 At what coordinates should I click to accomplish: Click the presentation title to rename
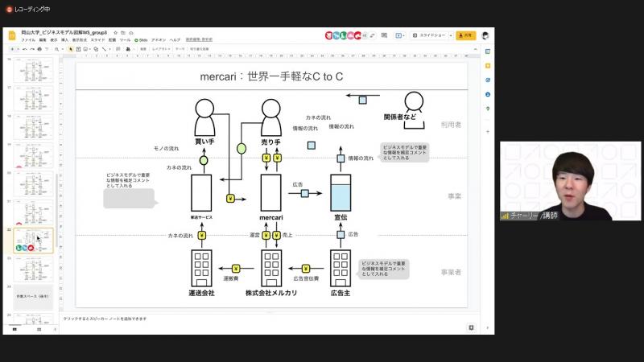pyautogui.click(x=64, y=32)
